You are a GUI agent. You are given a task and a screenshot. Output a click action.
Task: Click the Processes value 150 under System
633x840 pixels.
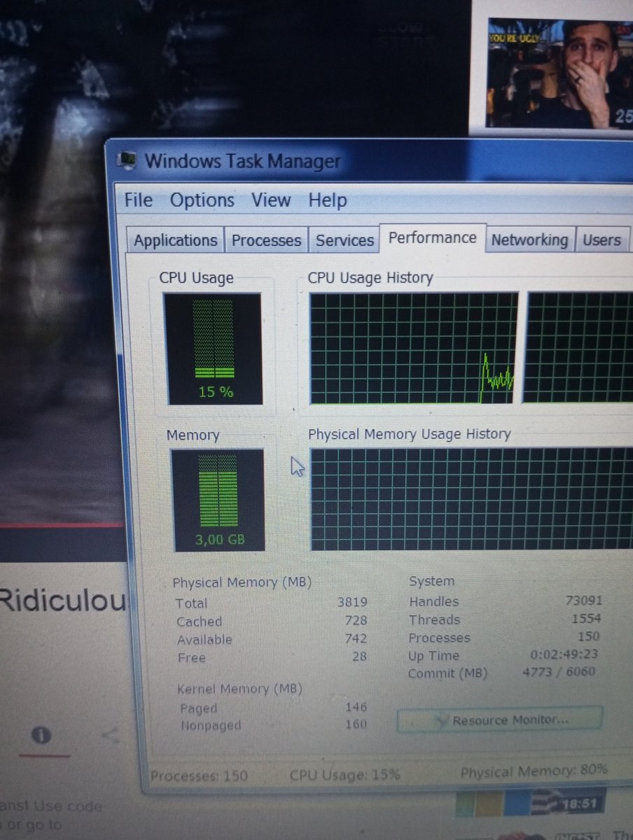(x=589, y=636)
